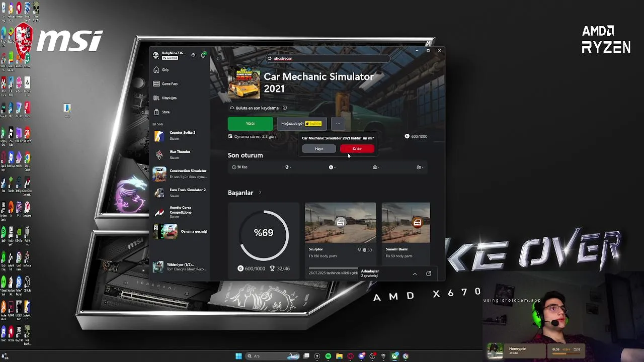This screenshot has width=644, height=362.
Task: Open Mağazada gör store button
Action: click(301, 123)
